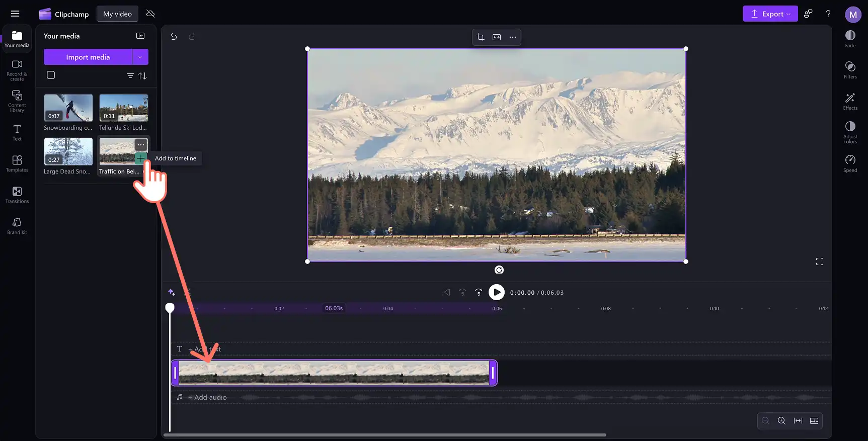
Task: Add Traffic clip to timeline with plus
Action: [x=141, y=158]
